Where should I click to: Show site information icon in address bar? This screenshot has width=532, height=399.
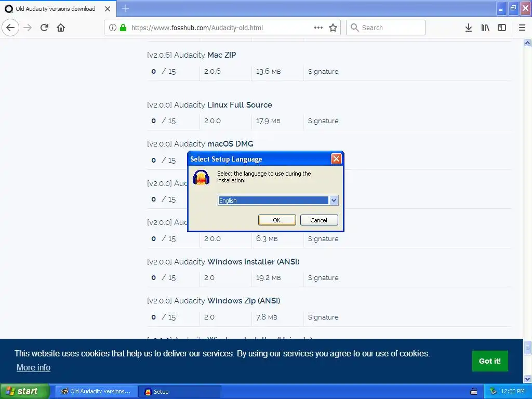click(112, 28)
